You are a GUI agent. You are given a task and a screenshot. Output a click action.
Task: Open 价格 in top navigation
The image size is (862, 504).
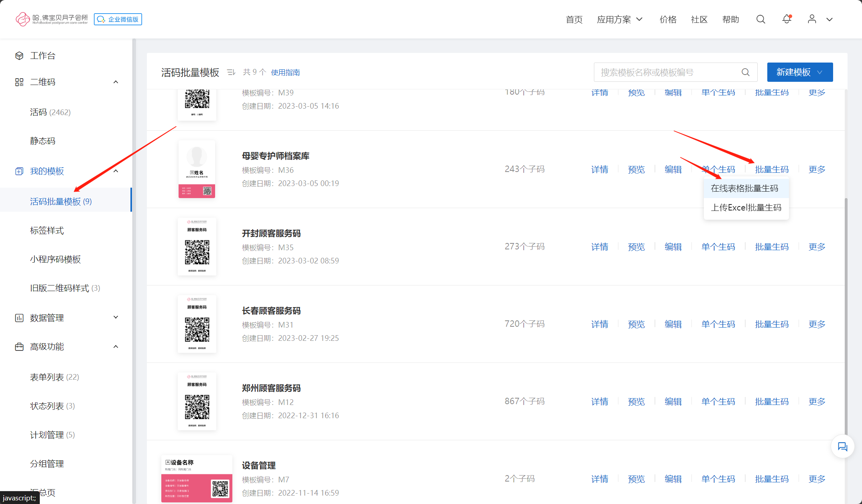click(x=668, y=20)
